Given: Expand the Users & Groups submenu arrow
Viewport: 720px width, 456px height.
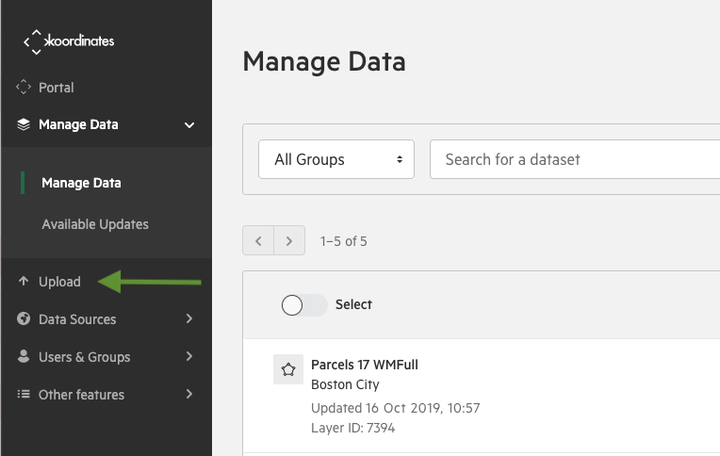Looking at the screenshot, I should (x=189, y=356).
